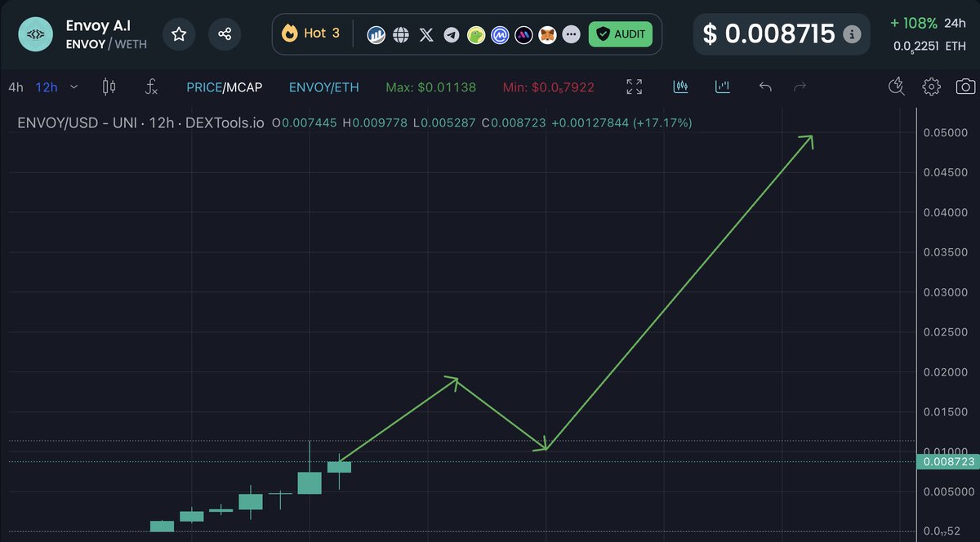Open the project's X profile
980x542 pixels.
coord(425,35)
